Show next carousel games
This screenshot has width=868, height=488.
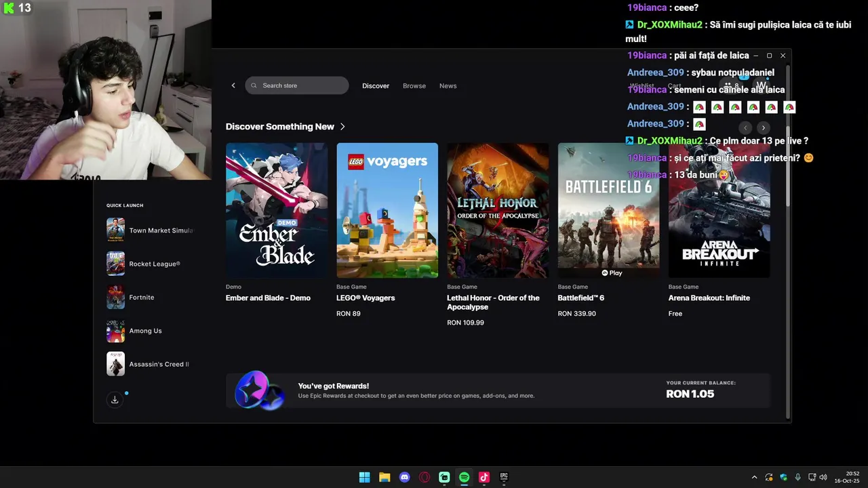pos(763,127)
